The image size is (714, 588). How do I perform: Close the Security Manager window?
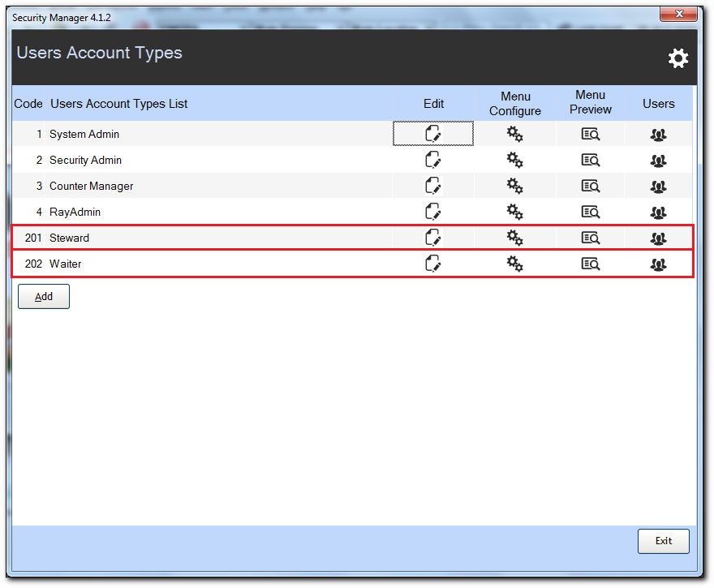678,14
